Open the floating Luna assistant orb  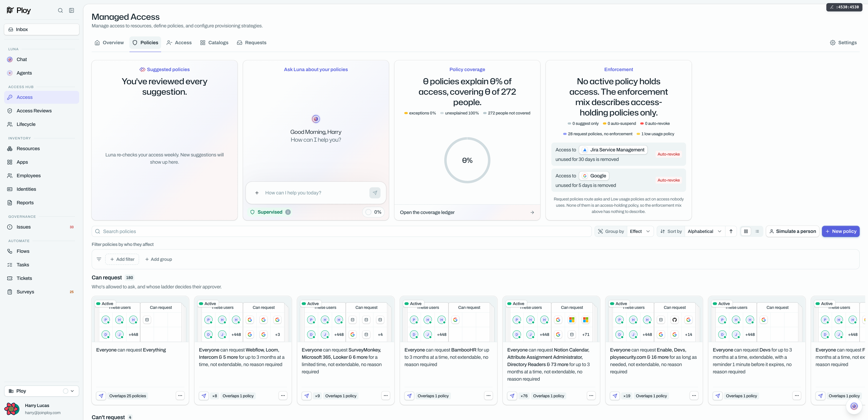(x=854, y=406)
